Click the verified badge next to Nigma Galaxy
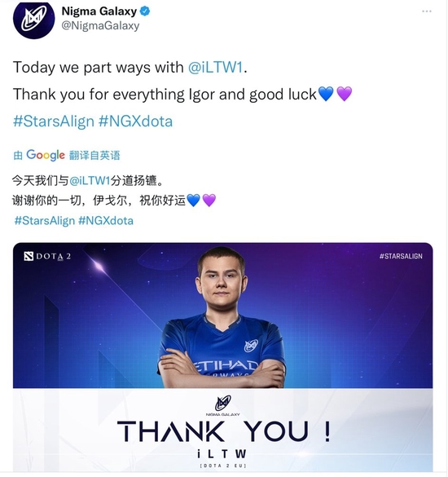This screenshot has width=448, height=477. 145,11
